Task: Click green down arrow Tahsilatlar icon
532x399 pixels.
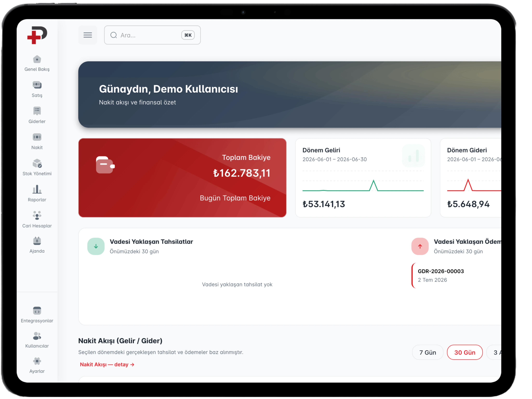Action: [96, 246]
